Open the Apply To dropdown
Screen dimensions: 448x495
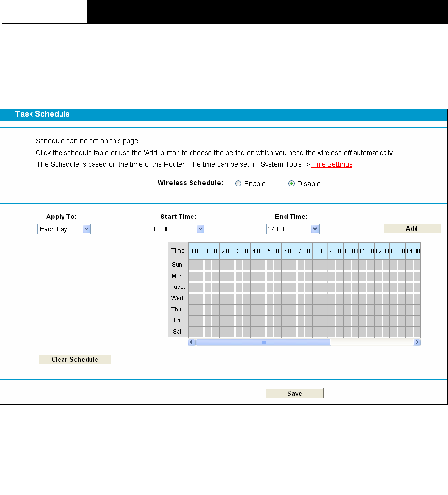[x=64, y=229]
